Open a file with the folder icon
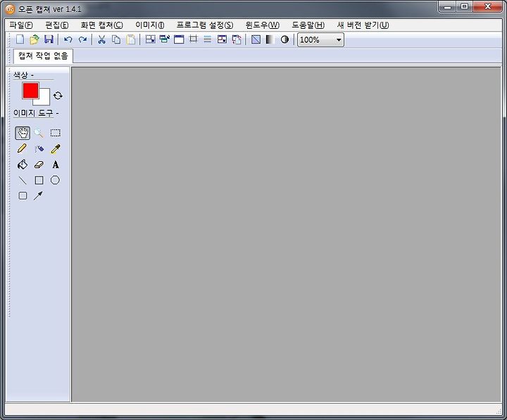507x420 pixels. pos(35,39)
